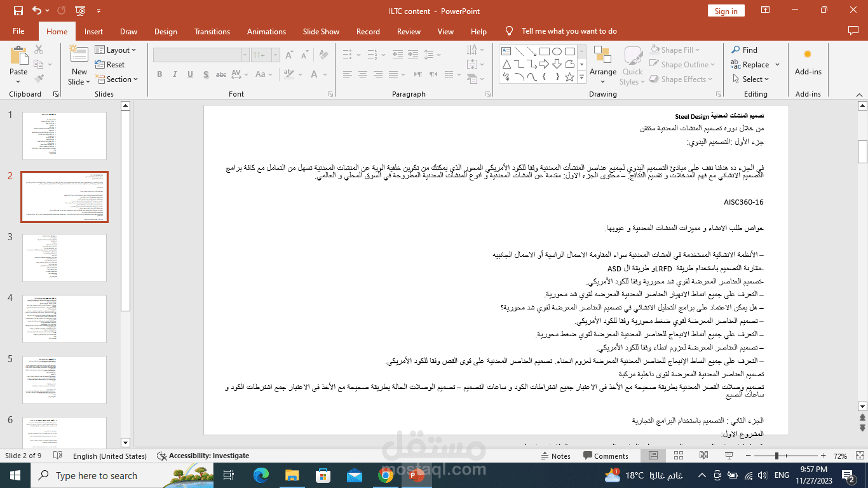
Task: Click the Replace button
Action: [750, 64]
